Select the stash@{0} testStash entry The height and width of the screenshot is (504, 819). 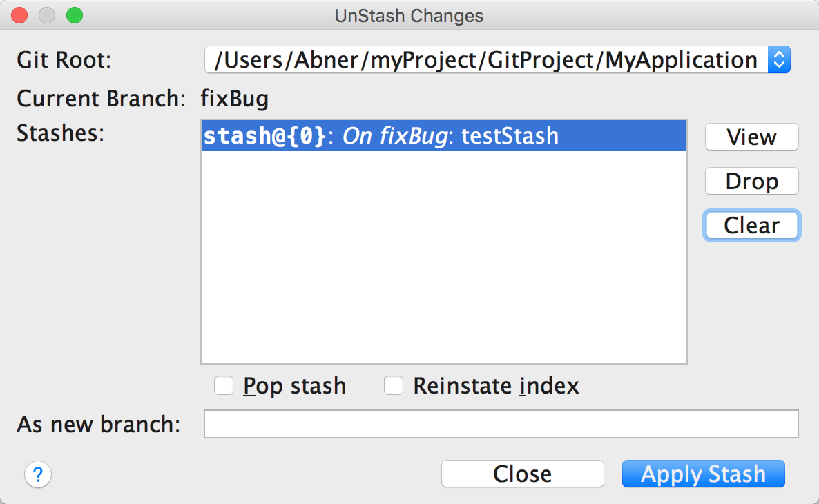click(443, 136)
